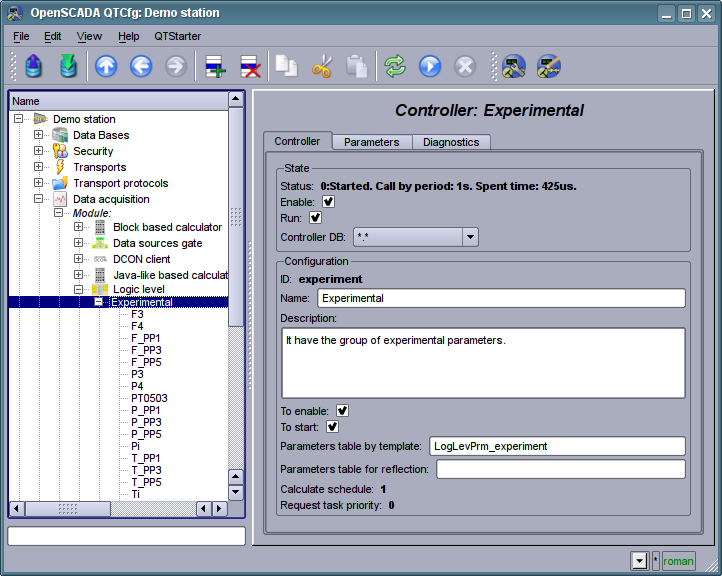Click the Security users icon in tree

[x=60, y=151]
